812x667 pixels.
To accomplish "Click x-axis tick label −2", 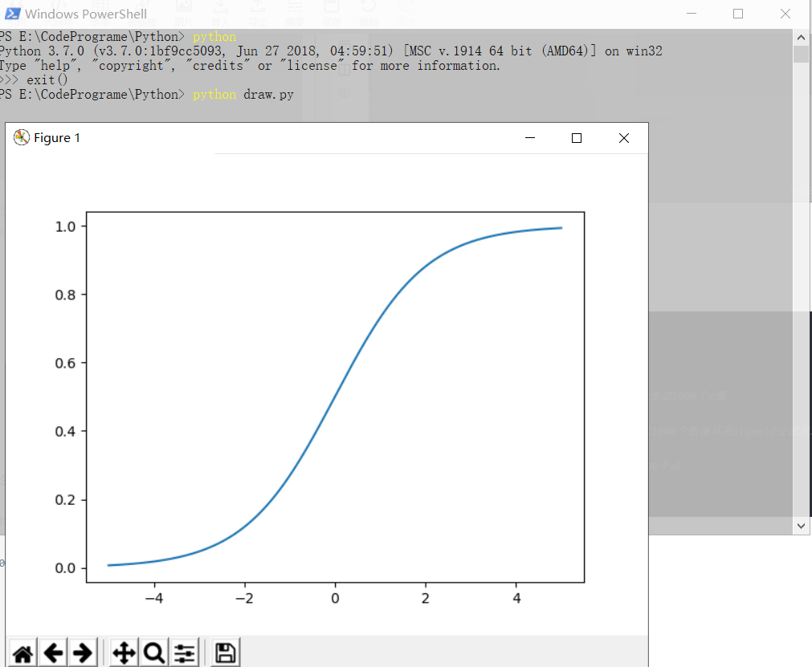I will pos(244,599).
